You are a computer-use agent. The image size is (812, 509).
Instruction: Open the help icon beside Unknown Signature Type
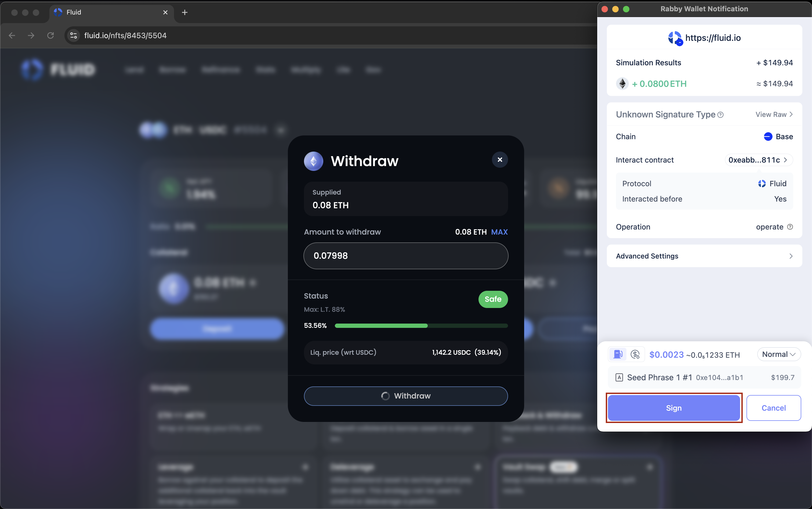(720, 115)
